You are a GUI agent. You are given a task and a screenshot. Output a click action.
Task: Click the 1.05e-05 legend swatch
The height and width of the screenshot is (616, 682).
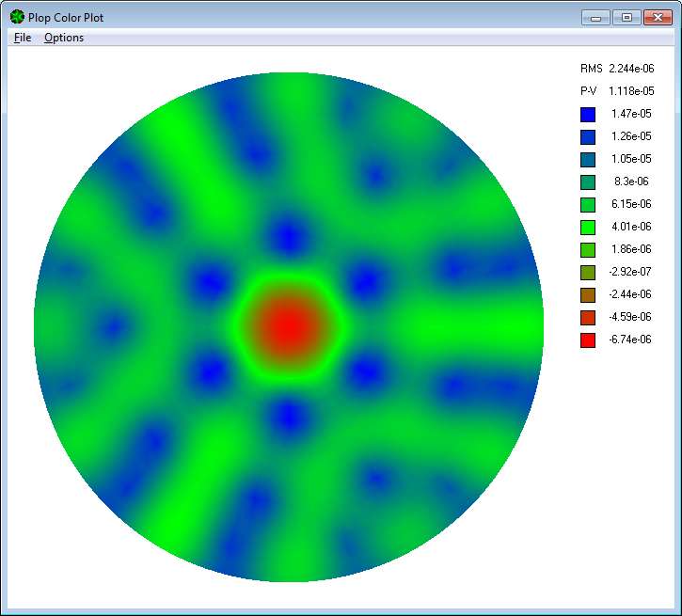pos(588,160)
